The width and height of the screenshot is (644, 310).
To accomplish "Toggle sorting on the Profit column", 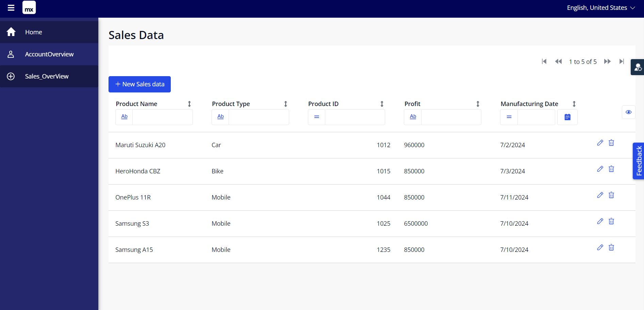I will coord(478,104).
